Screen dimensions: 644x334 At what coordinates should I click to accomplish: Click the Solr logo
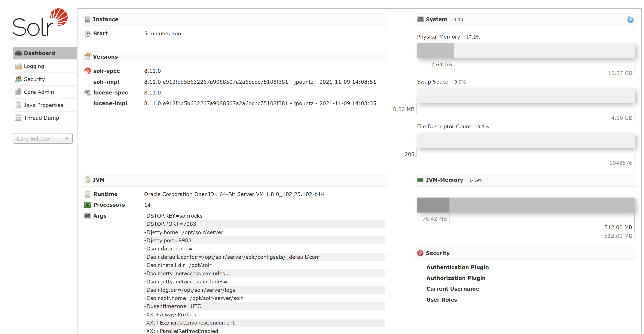pos(40,22)
